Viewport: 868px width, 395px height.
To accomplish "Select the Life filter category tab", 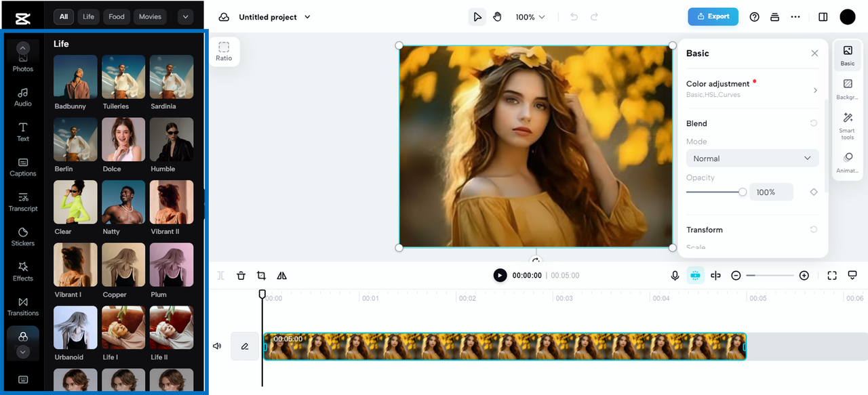I will 89,16.
